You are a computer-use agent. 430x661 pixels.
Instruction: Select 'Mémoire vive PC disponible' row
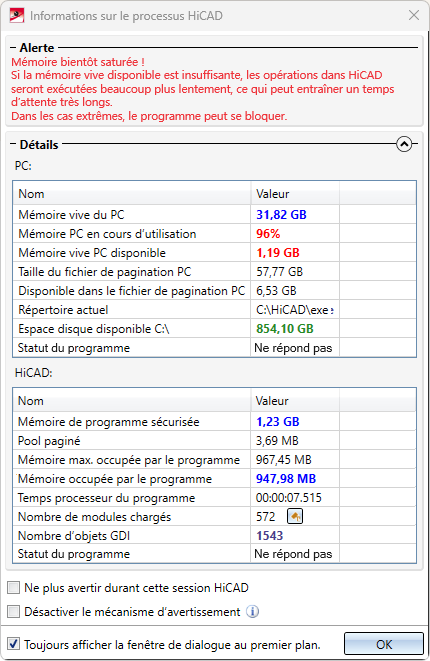(x=215, y=253)
